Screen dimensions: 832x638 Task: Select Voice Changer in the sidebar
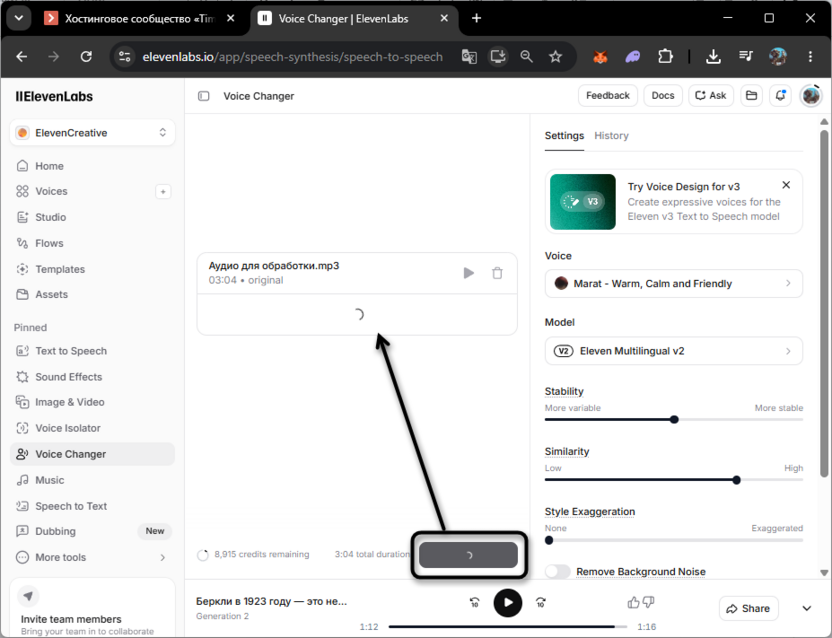(x=92, y=454)
